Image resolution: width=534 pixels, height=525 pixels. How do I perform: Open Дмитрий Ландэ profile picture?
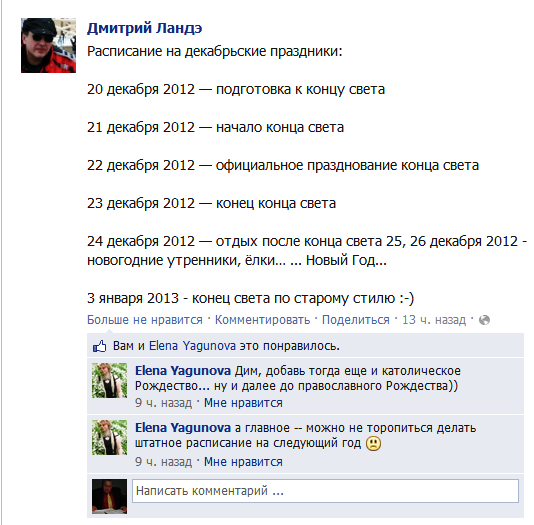(48, 45)
